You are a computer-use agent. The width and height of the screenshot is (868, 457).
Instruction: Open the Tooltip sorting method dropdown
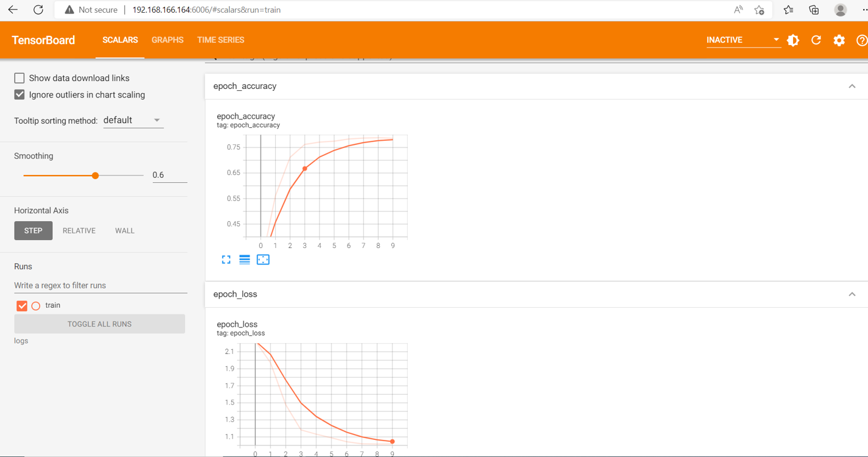(133, 120)
